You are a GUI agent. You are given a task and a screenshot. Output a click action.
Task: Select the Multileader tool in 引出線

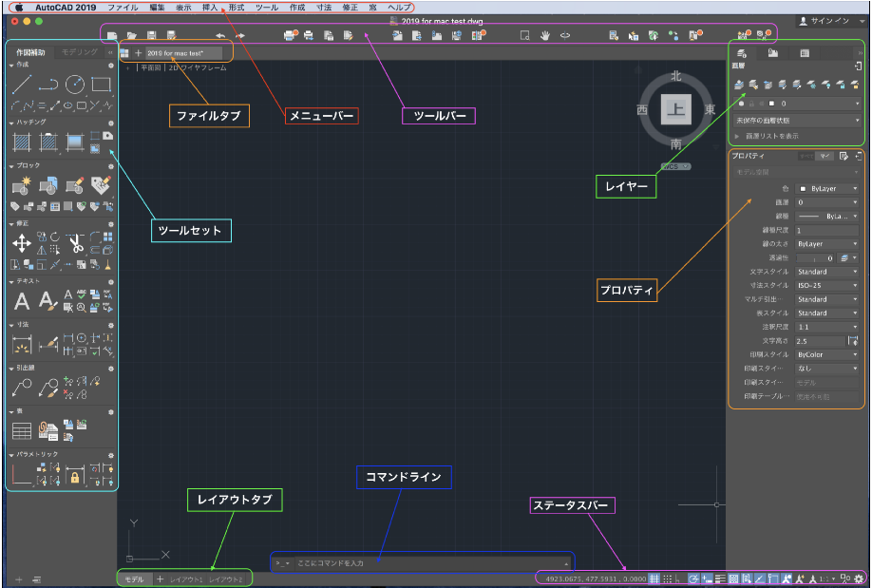[22, 388]
